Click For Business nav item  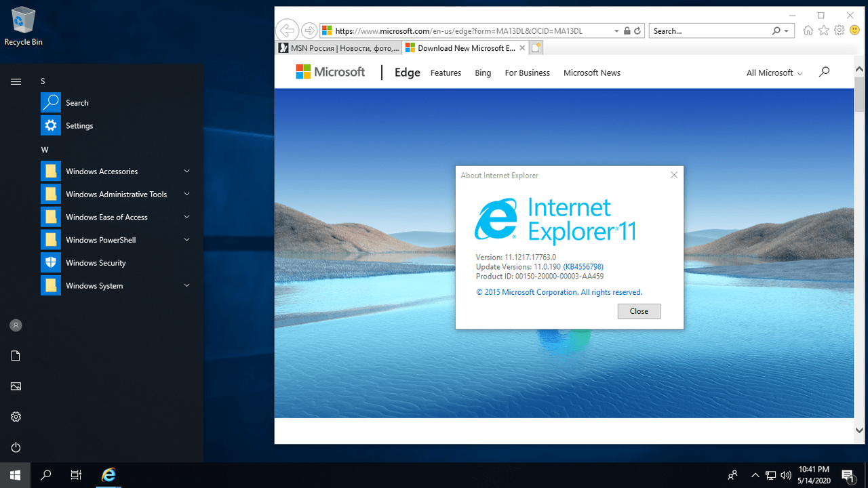pyautogui.click(x=528, y=73)
